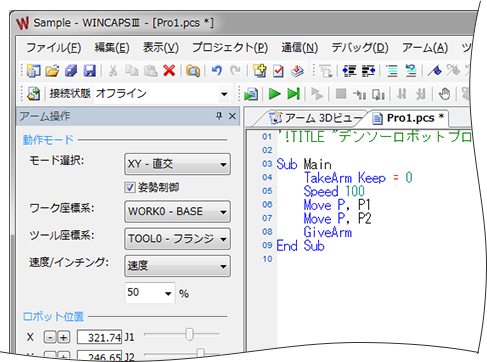
Task: Click the Find magnifier icon
Action: (x=193, y=71)
